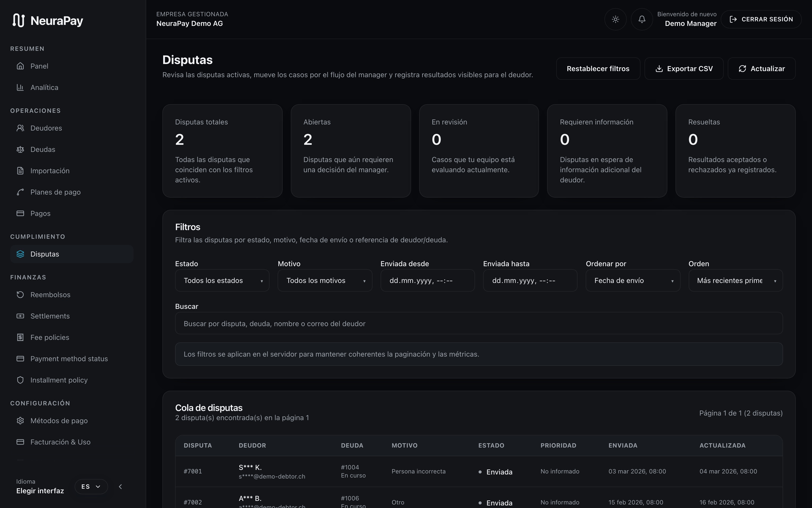Click the NeuraPay logo icon

(19, 20)
